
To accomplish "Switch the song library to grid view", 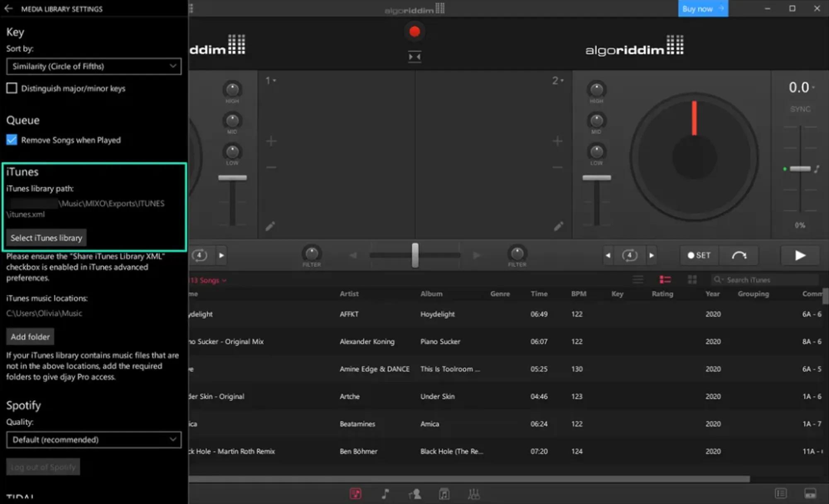I will click(x=692, y=279).
